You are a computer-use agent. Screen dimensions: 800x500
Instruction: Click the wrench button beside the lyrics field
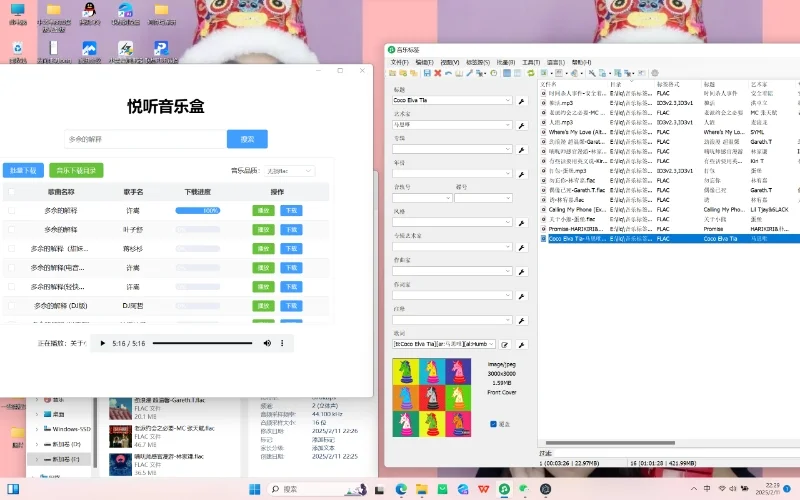tap(521, 345)
